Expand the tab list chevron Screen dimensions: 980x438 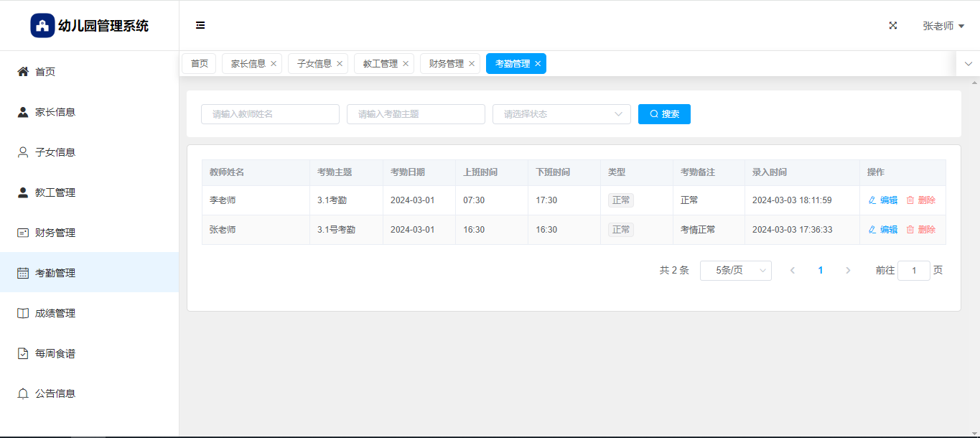coord(968,64)
